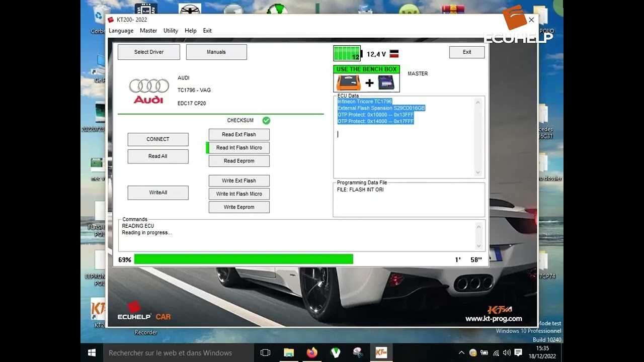
Task: Click the www.kt-prog.com link text
Action: [x=494, y=319]
